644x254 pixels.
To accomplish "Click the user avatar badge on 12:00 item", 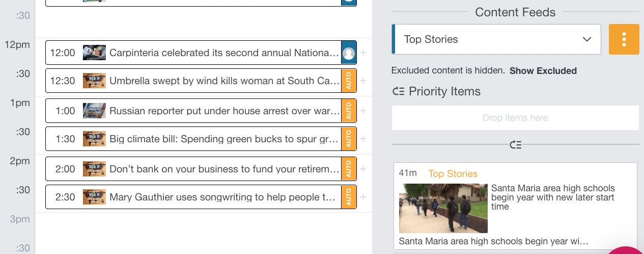I will [349, 53].
